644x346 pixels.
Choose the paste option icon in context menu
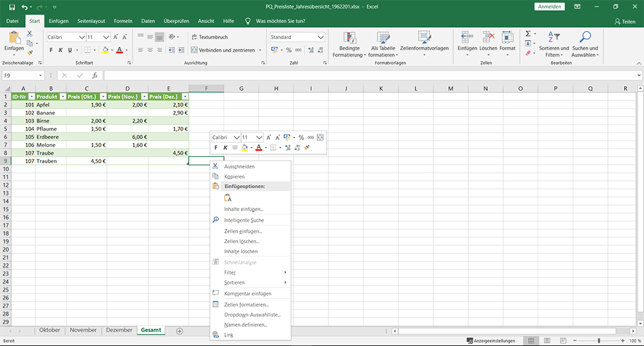pos(228,198)
